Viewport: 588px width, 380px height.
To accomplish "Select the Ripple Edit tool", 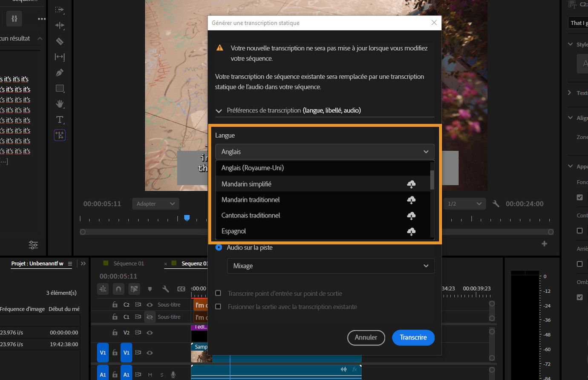I will 60,26.
